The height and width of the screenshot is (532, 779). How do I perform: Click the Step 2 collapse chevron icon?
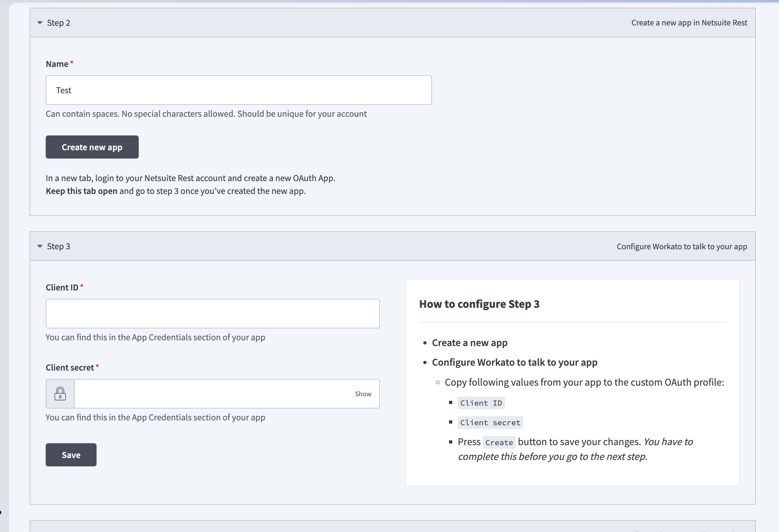pos(39,23)
